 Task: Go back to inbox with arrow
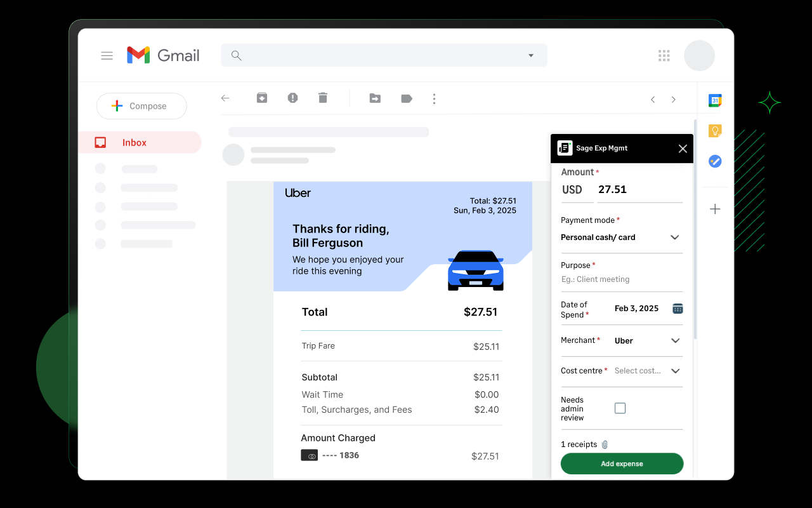click(225, 98)
